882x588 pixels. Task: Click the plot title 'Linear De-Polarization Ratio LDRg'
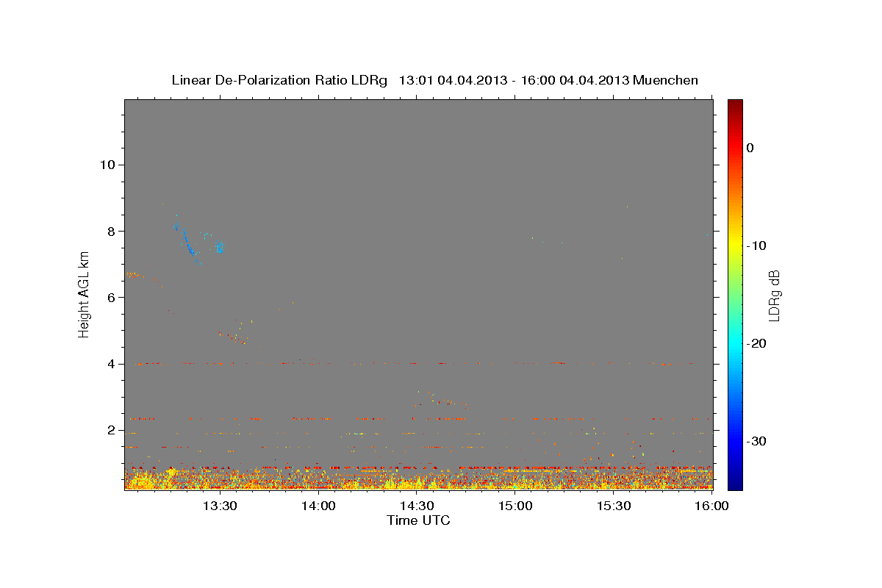279,80
